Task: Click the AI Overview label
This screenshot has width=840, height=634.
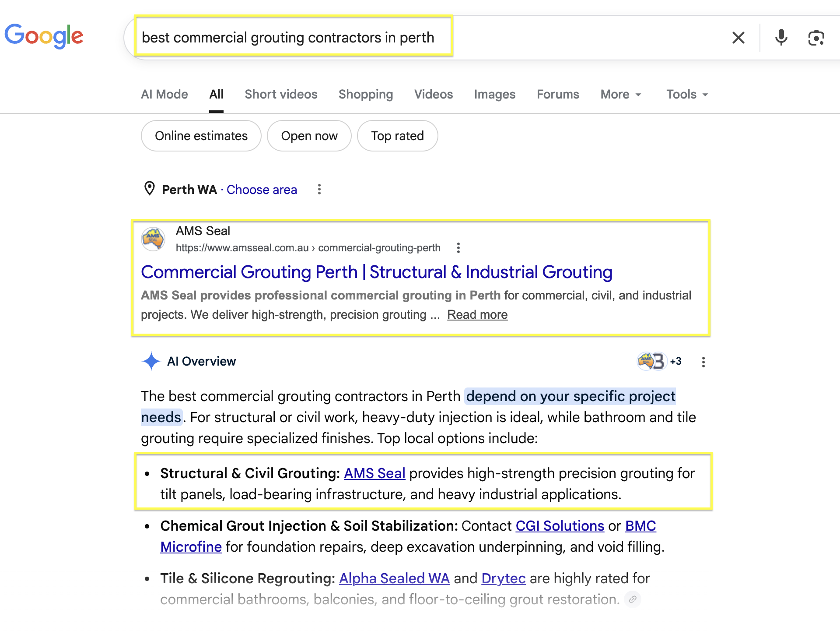Action: point(201,361)
